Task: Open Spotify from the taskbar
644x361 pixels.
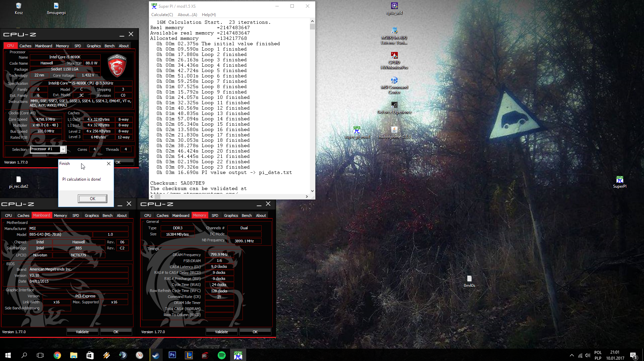Action: [221, 355]
